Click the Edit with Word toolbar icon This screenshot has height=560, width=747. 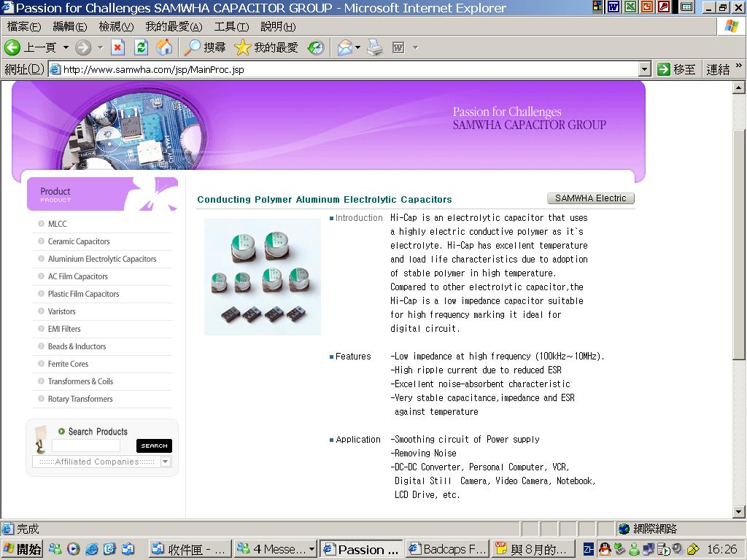coord(398,47)
